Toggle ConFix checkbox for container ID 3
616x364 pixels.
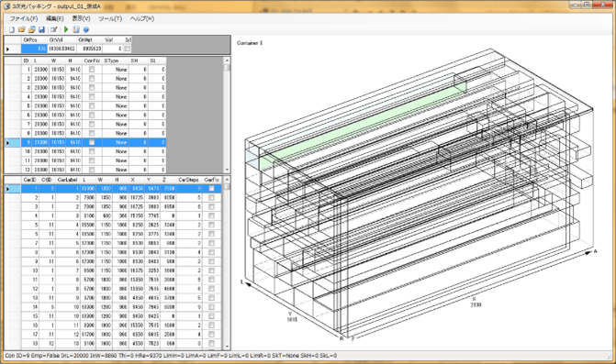coord(92,87)
